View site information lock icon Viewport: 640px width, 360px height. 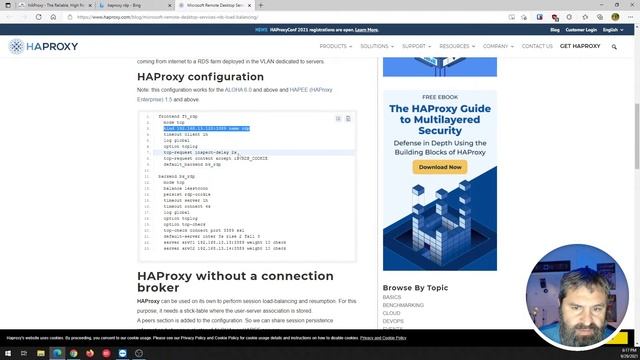pos(70,17)
